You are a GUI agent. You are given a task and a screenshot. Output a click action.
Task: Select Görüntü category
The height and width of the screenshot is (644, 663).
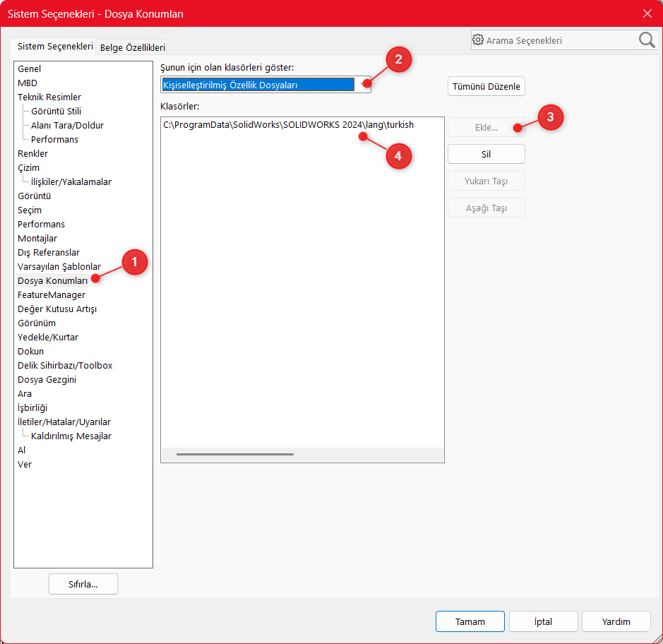35,196
